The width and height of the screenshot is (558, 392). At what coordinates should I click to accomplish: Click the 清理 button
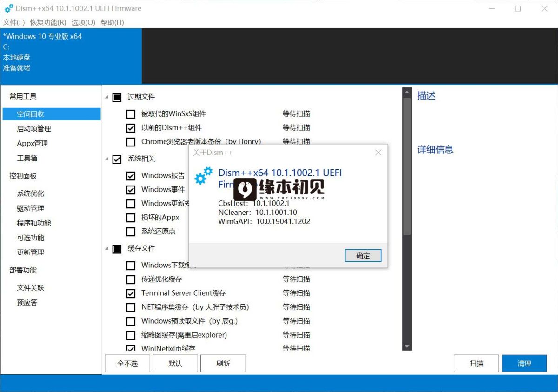[525, 364]
